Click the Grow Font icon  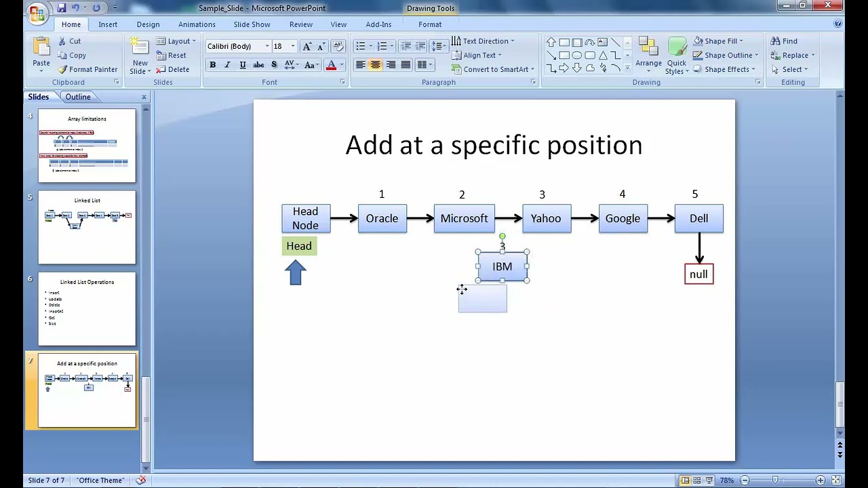[x=307, y=46]
